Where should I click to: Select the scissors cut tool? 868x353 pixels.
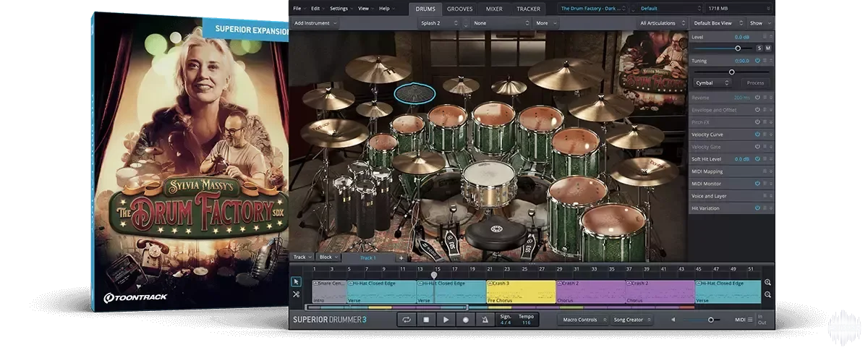click(296, 294)
